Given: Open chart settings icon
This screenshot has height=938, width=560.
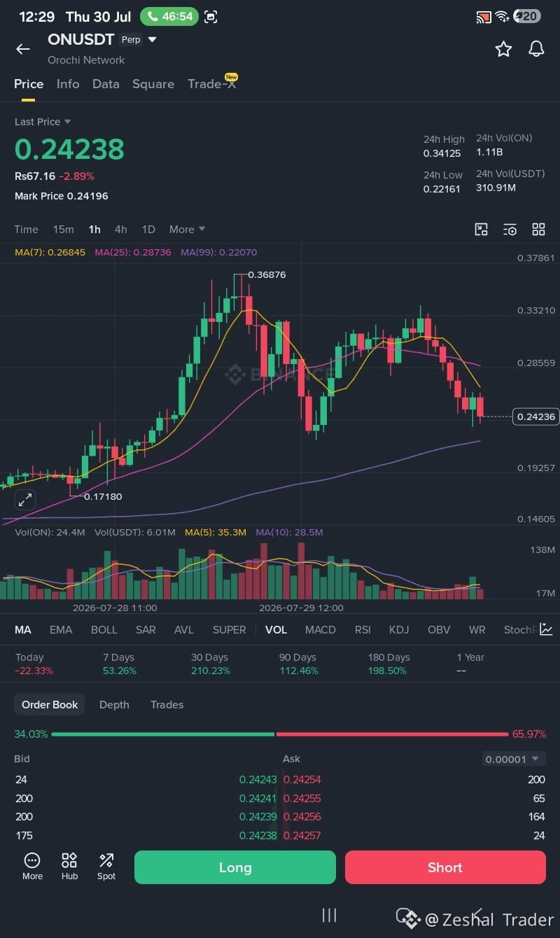Looking at the screenshot, I should (510, 230).
